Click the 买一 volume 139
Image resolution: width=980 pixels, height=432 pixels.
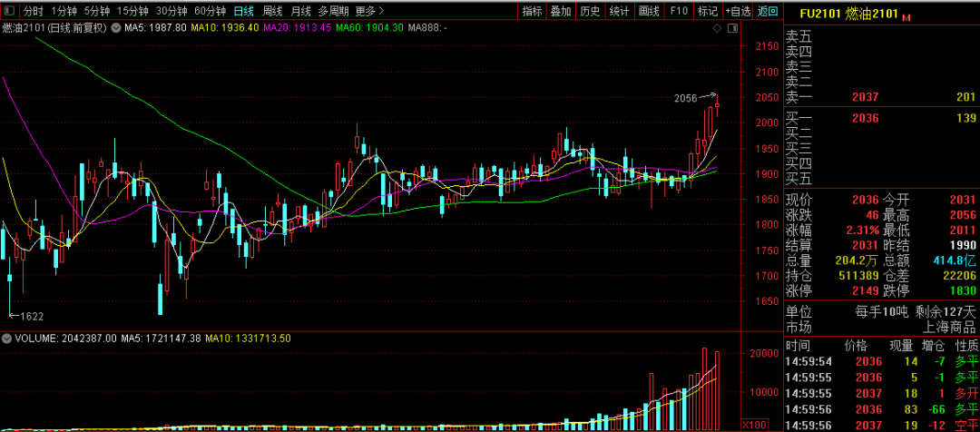(x=965, y=118)
